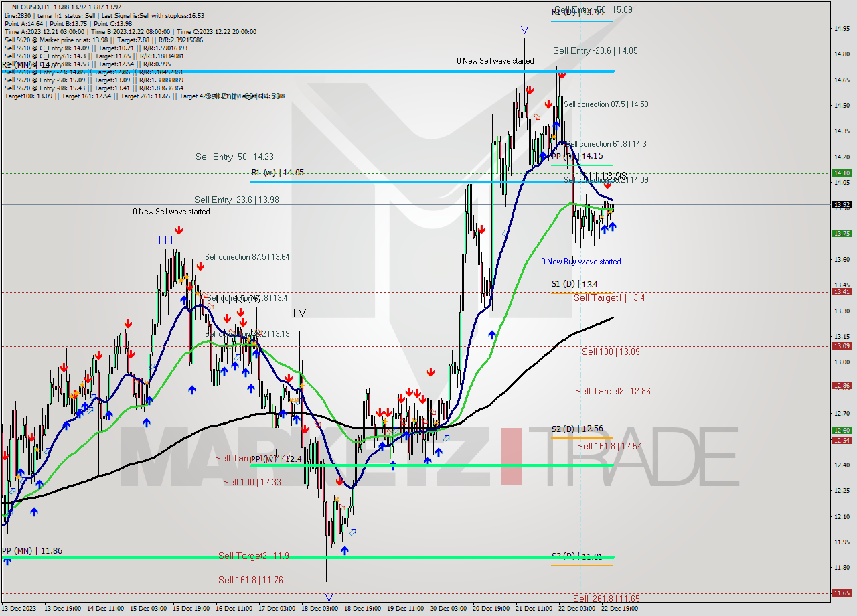The width and height of the screenshot is (857, 616).
Task: Click the green 13.75 price tag
Action: 841,233
